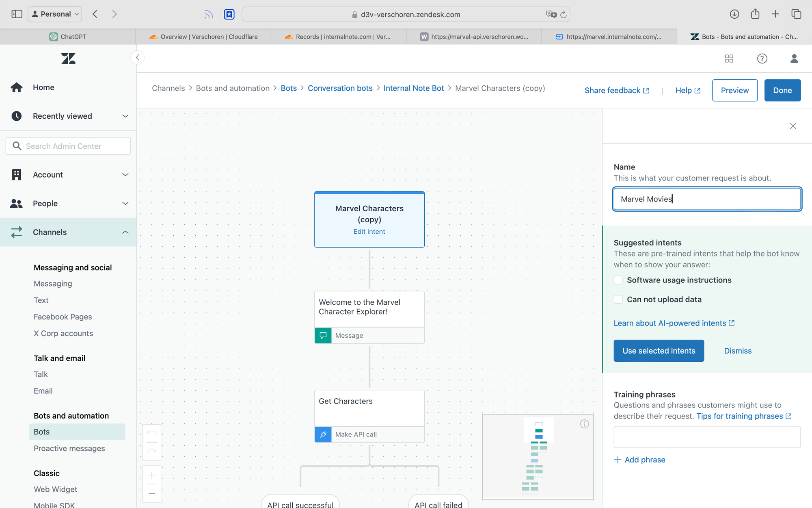Click the Make API call plug icon

pos(323,434)
